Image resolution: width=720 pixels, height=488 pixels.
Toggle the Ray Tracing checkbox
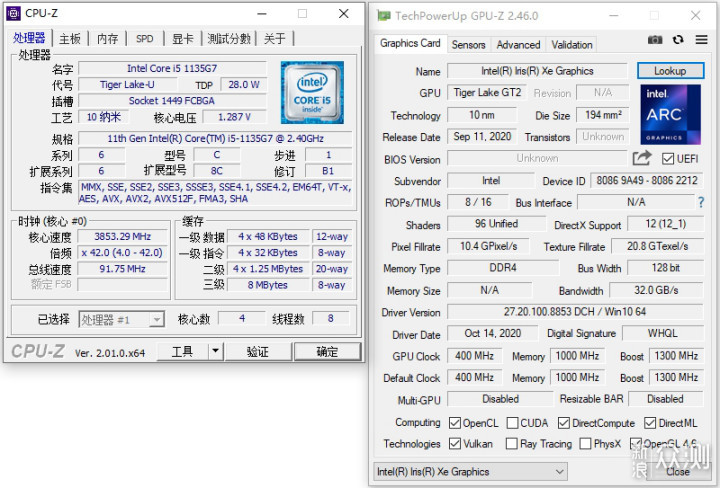pos(511,443)
